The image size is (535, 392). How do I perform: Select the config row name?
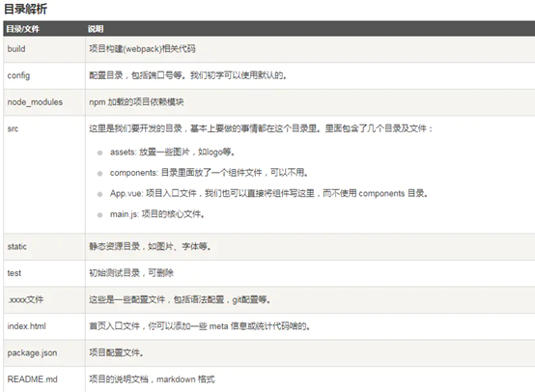point(18,75)
